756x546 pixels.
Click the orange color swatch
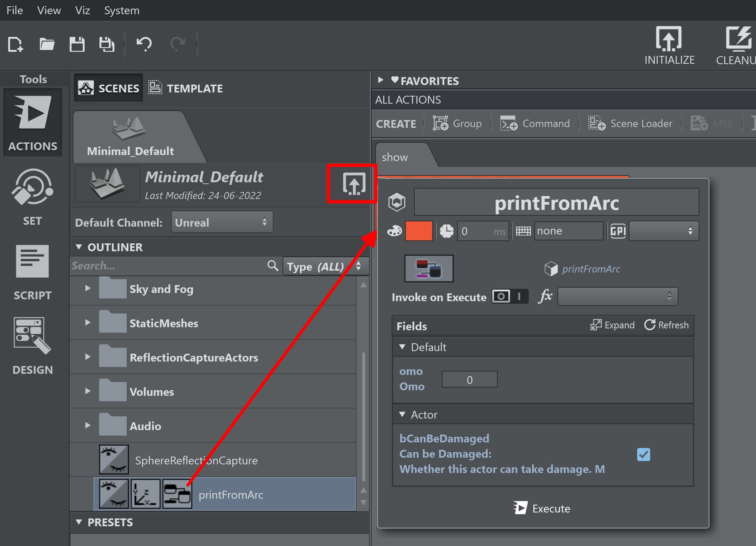[x=420, y=230]
